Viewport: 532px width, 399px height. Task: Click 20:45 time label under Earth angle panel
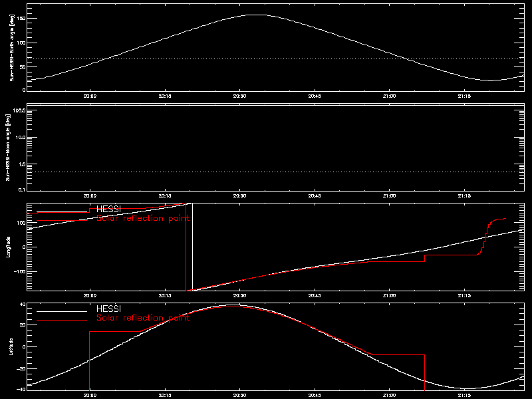(315, 96)
